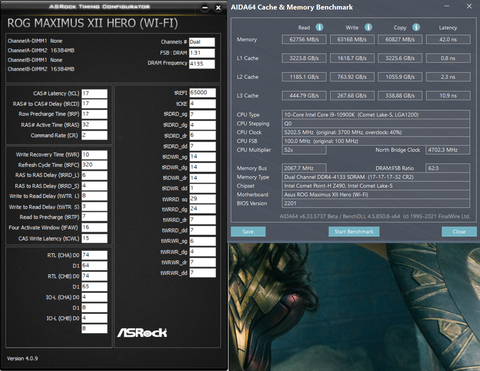Click the tRDWR_dr field
This screenshot has height=371, width=480.
(x=202, y=178)
